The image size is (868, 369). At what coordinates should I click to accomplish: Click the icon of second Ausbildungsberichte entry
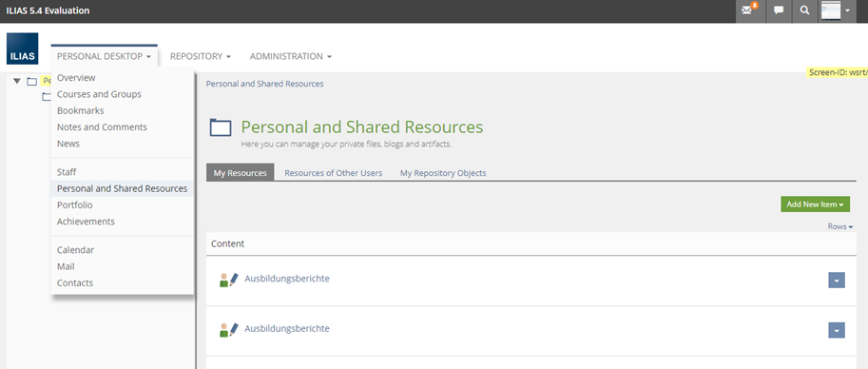click(228, 330)
